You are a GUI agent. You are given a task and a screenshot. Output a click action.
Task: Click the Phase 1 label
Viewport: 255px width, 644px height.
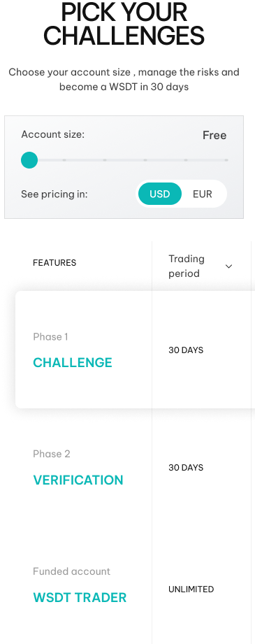point(50,337)
